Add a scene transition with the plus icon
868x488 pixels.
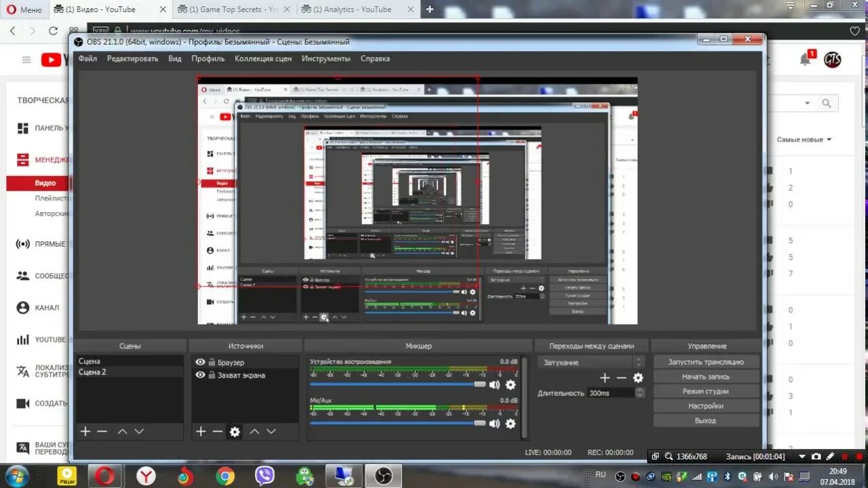point(605,378)
